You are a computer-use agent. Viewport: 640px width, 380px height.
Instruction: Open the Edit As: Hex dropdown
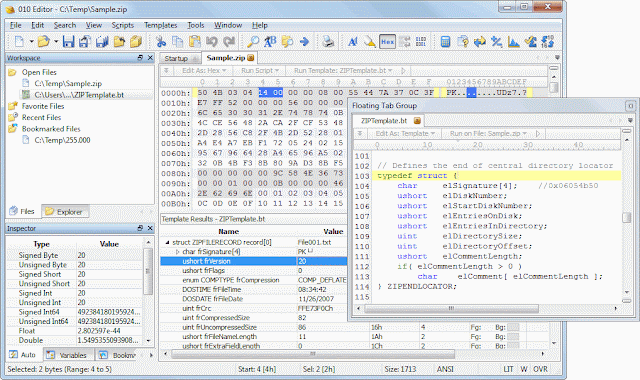tap(204, 71)
